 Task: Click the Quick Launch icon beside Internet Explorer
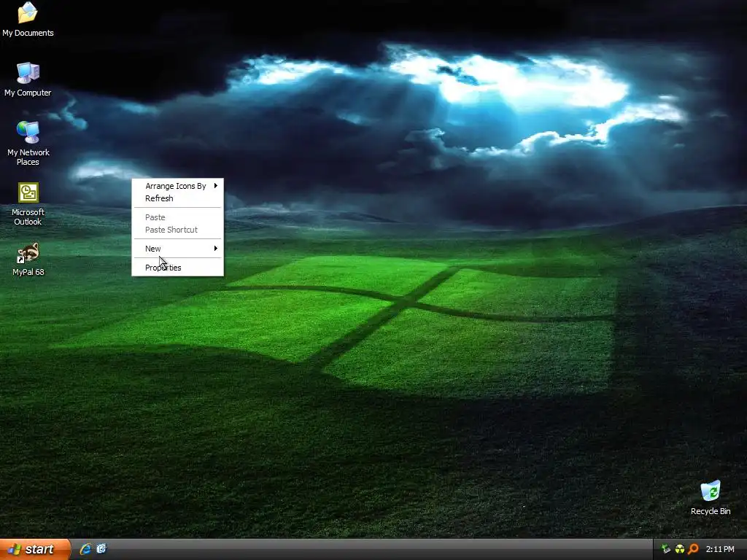[101, 549]
